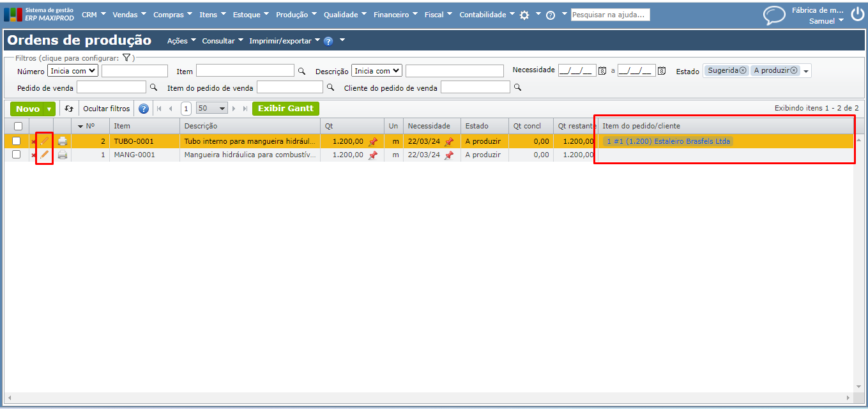Open settings gear in top bar
Viewport: 868px width, 409px height.
click(x=524, y=15)
